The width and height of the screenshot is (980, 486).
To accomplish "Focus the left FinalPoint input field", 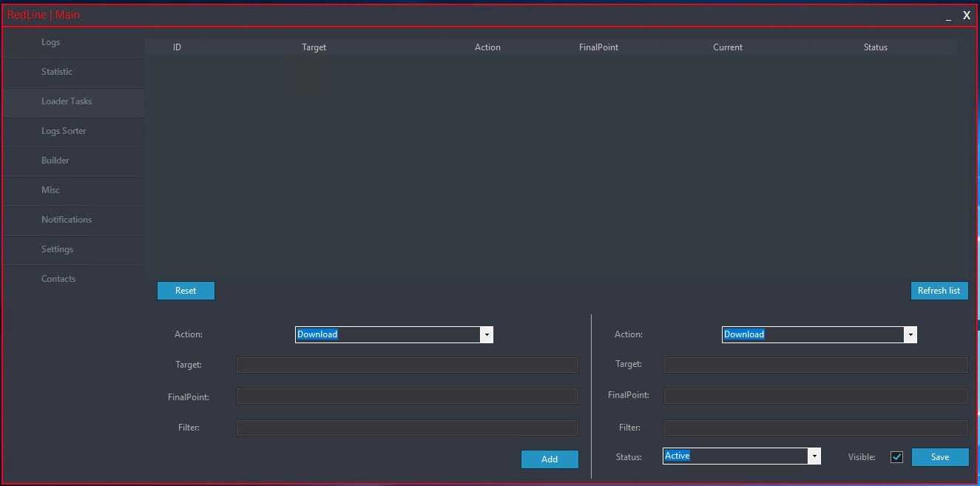I will 407,396.
